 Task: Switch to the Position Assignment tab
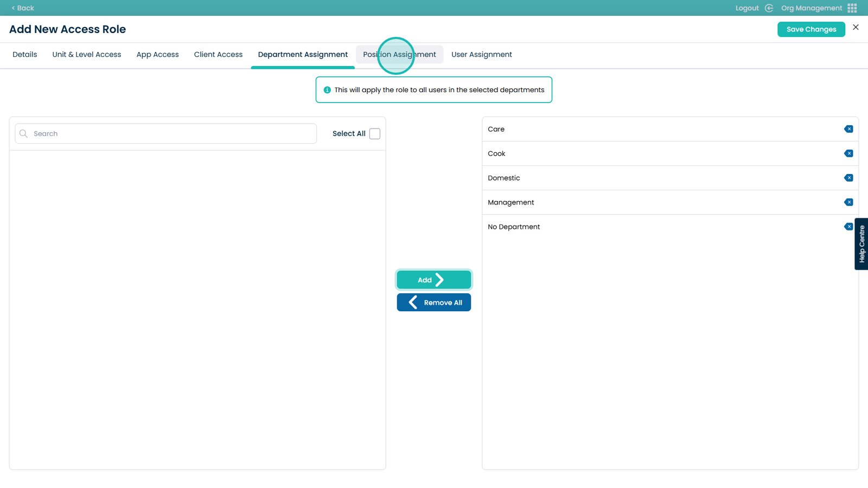coord(399,55)
